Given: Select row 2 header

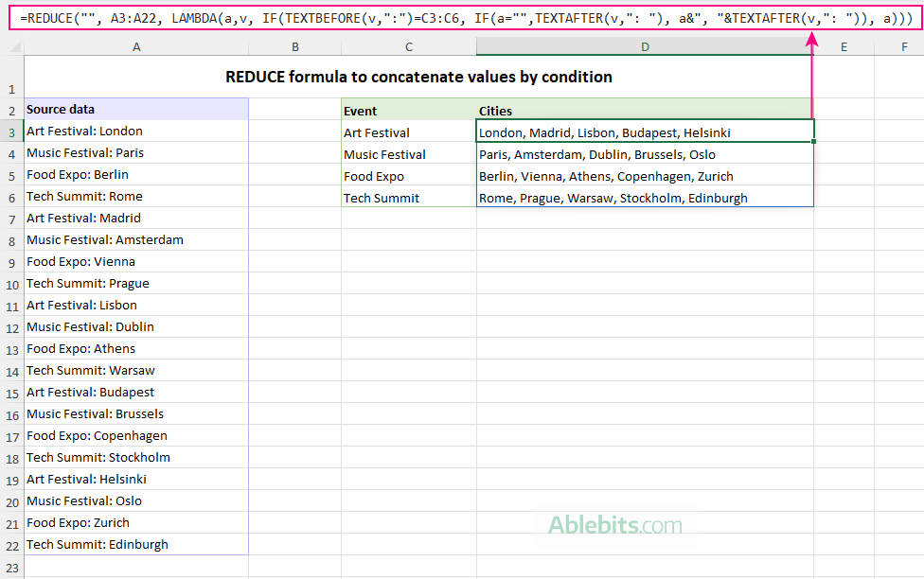Looking at the screenshot, I should click(x=11, y=110).
